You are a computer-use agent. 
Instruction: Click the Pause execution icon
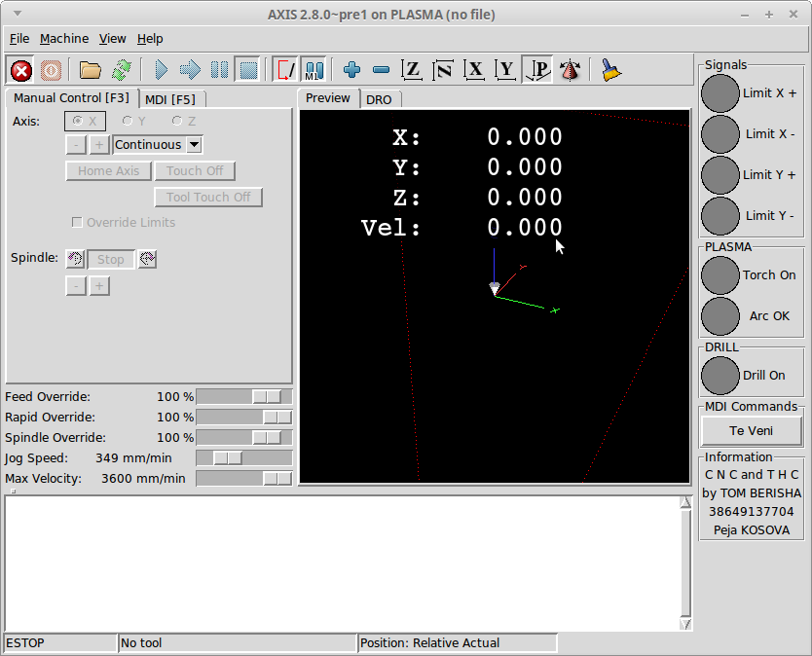click(220, 70)
